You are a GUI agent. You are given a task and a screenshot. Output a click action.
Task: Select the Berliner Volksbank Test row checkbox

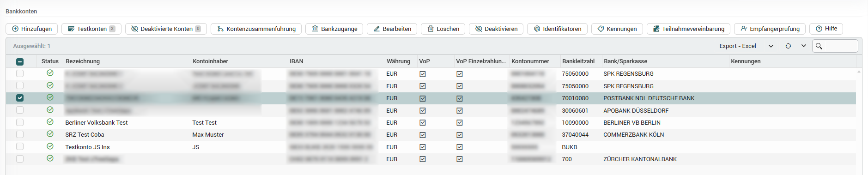[x=20, y=122]
